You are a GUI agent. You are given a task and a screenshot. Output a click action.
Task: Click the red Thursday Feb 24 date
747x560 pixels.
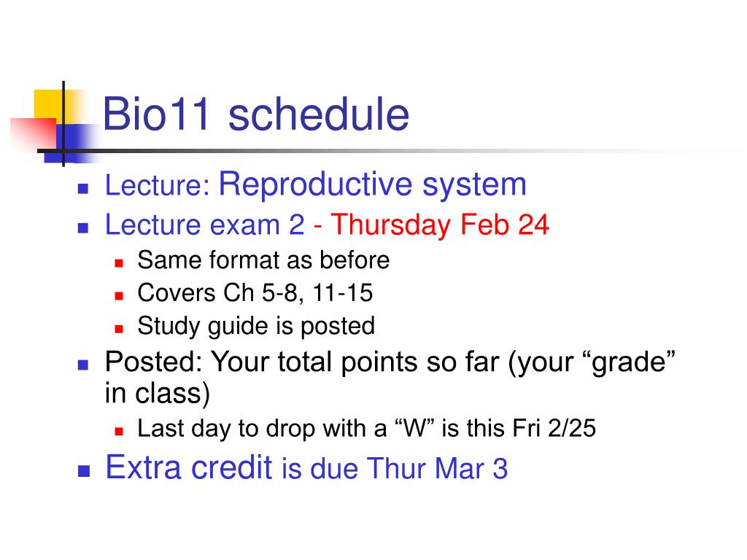coord(440,226)
